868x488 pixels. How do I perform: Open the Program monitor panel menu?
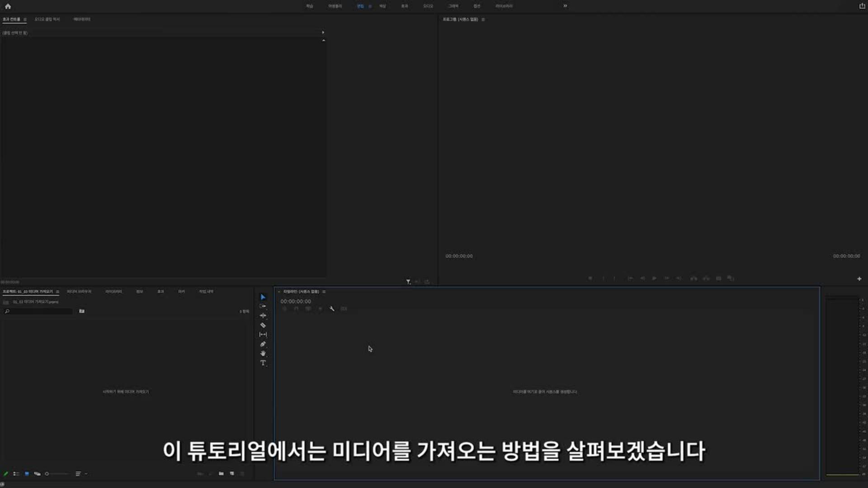(483, 19)
